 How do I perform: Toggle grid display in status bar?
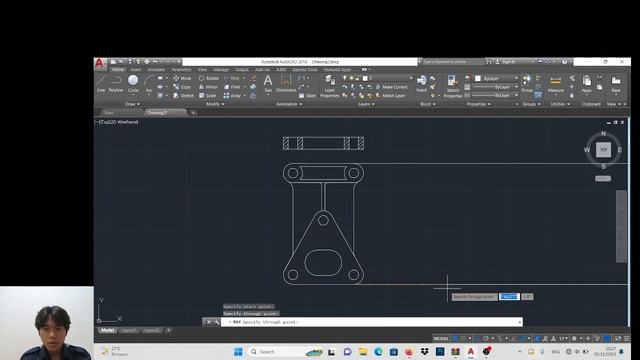(x=455, y=338)
